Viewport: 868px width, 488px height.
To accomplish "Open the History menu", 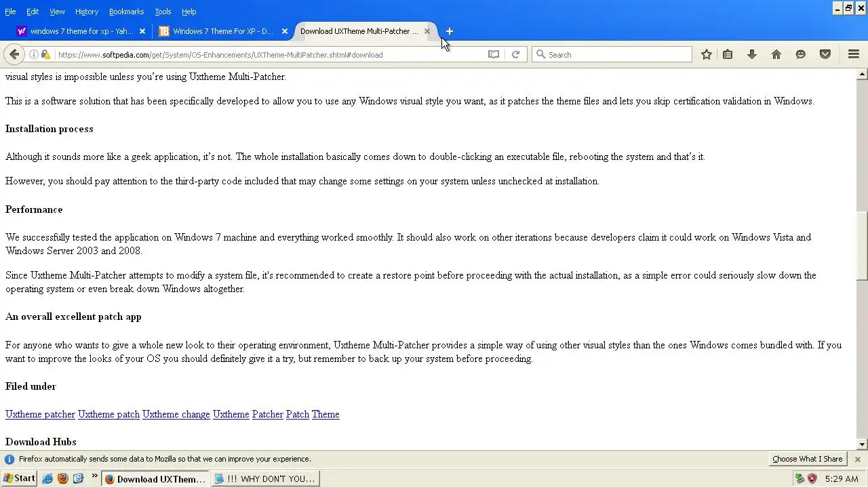I will pyautogui.click(x=87, y=12).
